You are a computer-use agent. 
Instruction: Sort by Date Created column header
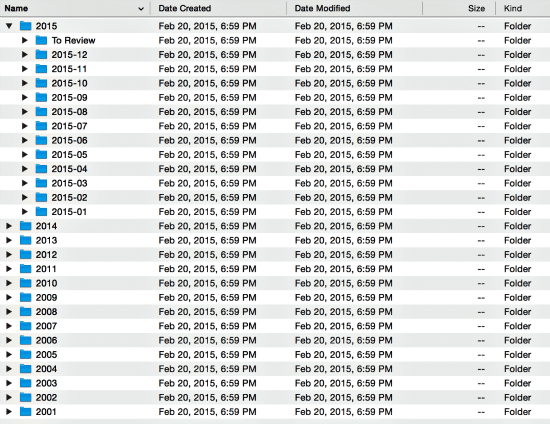click(185, 8)
